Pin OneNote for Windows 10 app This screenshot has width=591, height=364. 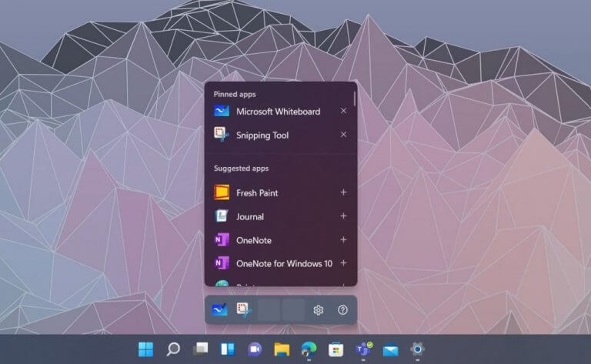tap(343, 263)
